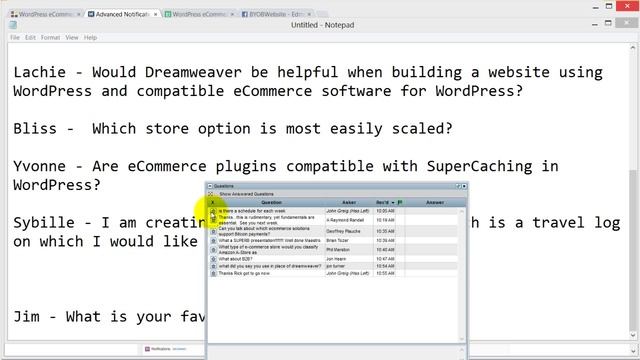Click Questions list scrollbar down arrow
640x360 pixels.
pos(462,339)
